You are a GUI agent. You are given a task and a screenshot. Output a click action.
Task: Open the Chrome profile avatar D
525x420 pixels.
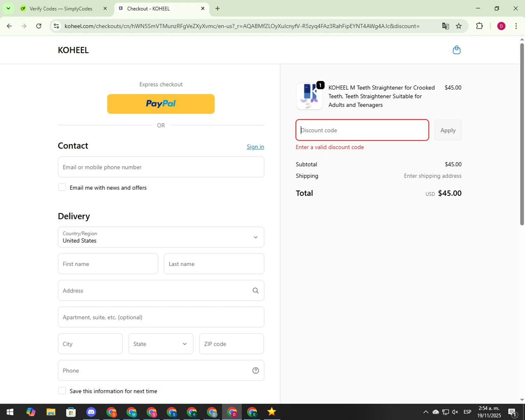click(x=501, y=26)
